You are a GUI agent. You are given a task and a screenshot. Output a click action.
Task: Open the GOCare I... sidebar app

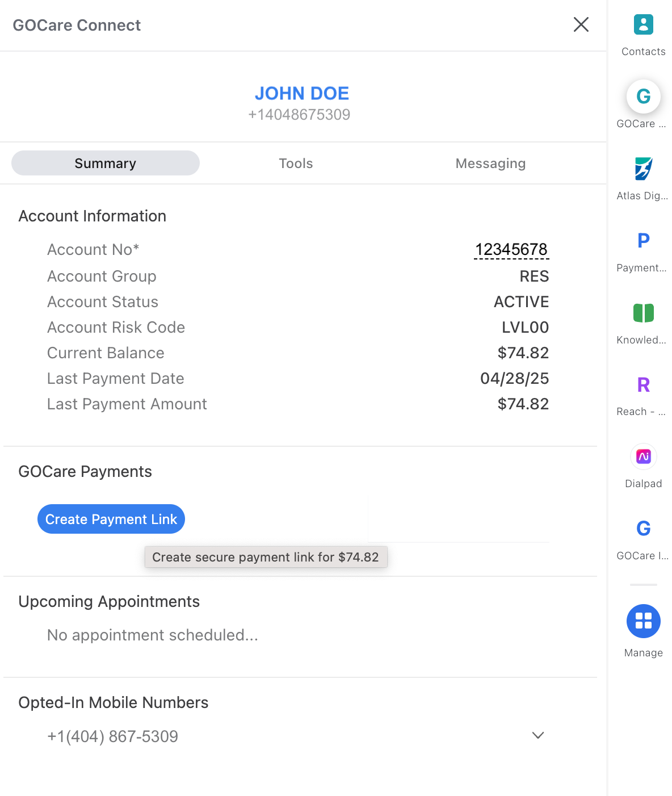click(643, 529)
